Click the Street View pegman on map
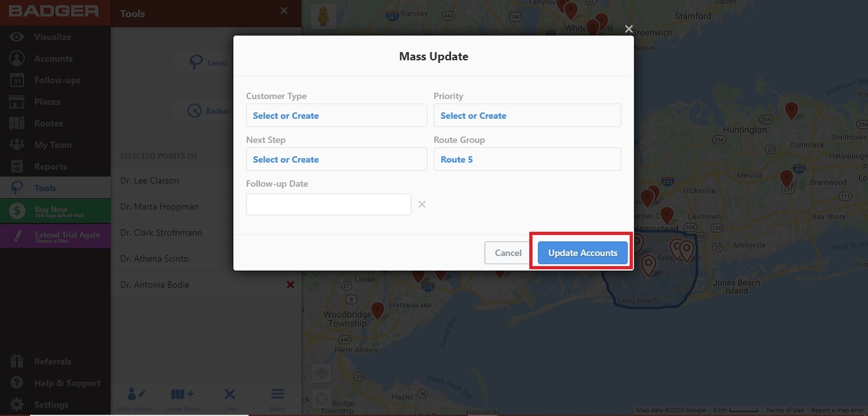The width and height of the screenshot is (868, 416). (x=323, y=17)
